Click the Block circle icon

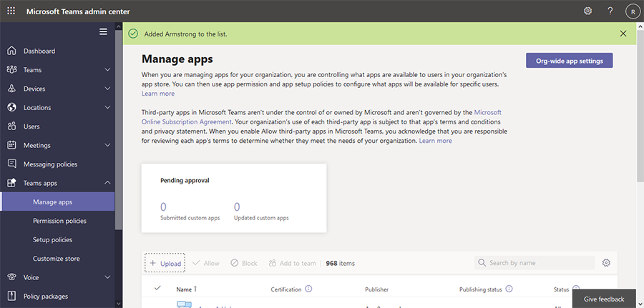point(234,263)
